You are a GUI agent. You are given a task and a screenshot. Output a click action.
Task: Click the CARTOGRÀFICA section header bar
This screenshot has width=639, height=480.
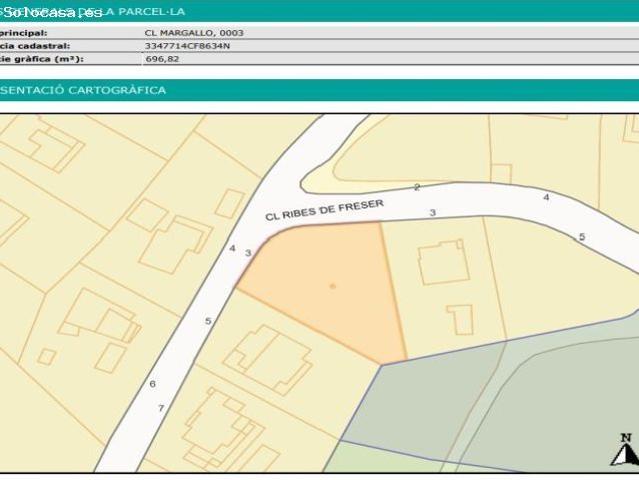tap(319, 90)
